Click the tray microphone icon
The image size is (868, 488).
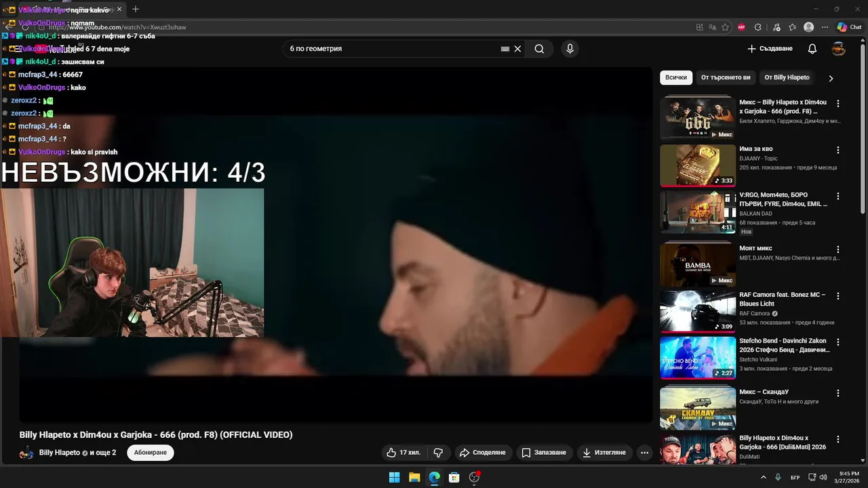click(x=778, y=477)
